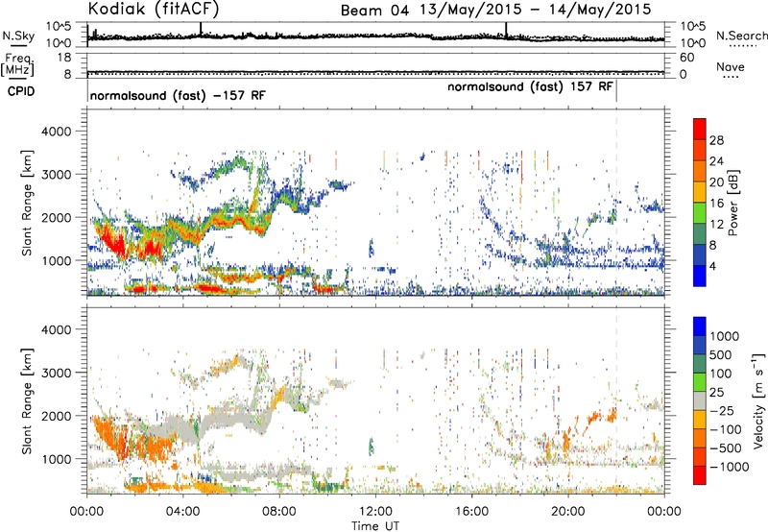Click the '100' Velocity colorbar label
Screen dimensions: 768x532
(721, 374)
